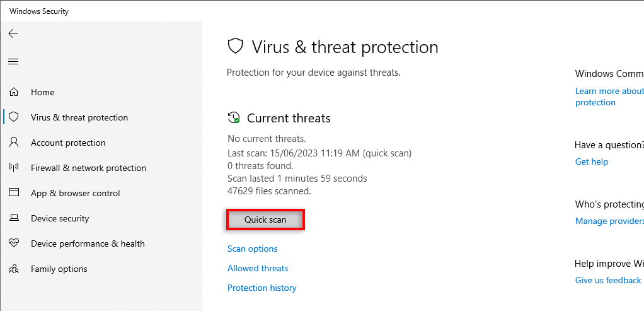Click the shield icon for Virus protection
Viewport: 644px width, 311px height.
13,117
